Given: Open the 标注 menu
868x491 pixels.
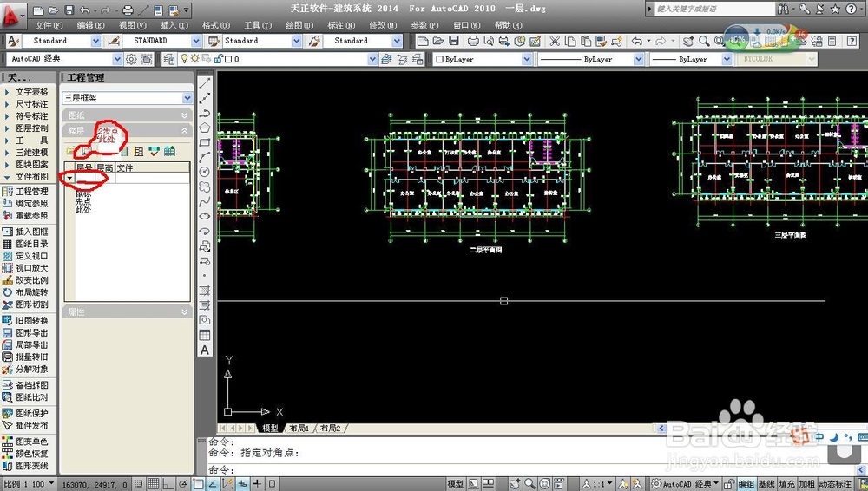Looking at the screenshot, I should click(x=341, y=25).
